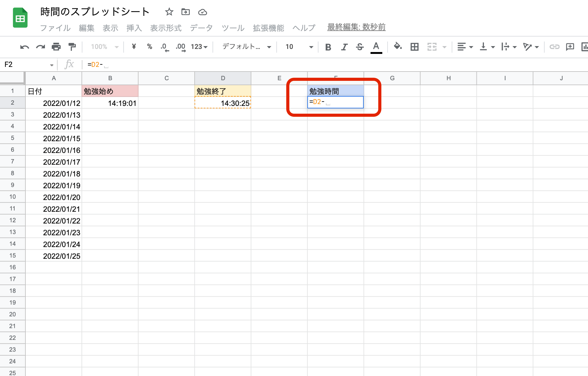The height and width of the screenshot is (376, 588).
Task: Open the text color picker
Action: [376, 47]
